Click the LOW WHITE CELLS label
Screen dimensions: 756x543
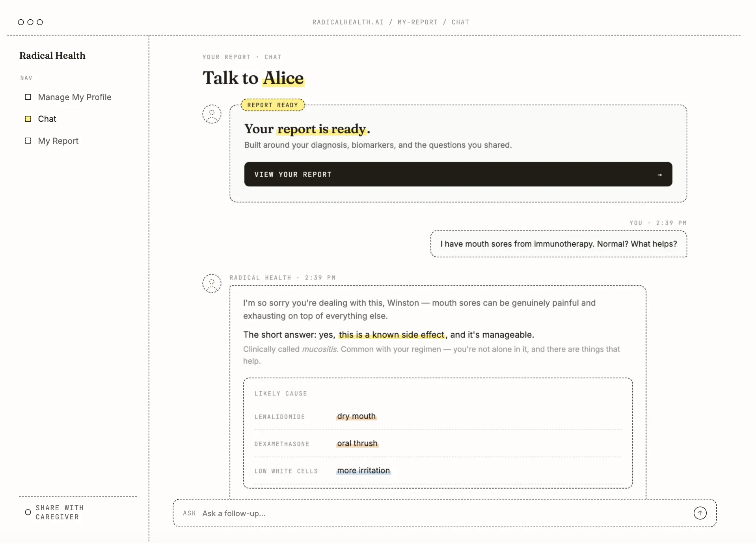pos(286,471)
